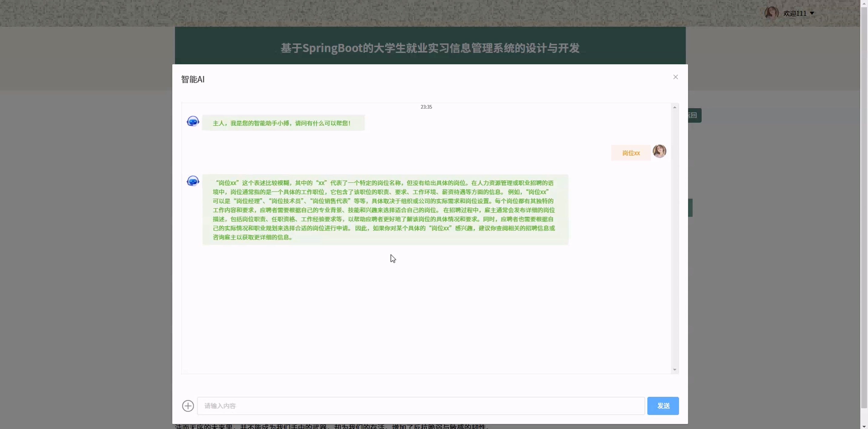Click the long AI reply about 岗位xx
Image resolution: width=868 pixels, height=429 pixels.
tap(385, 210)
